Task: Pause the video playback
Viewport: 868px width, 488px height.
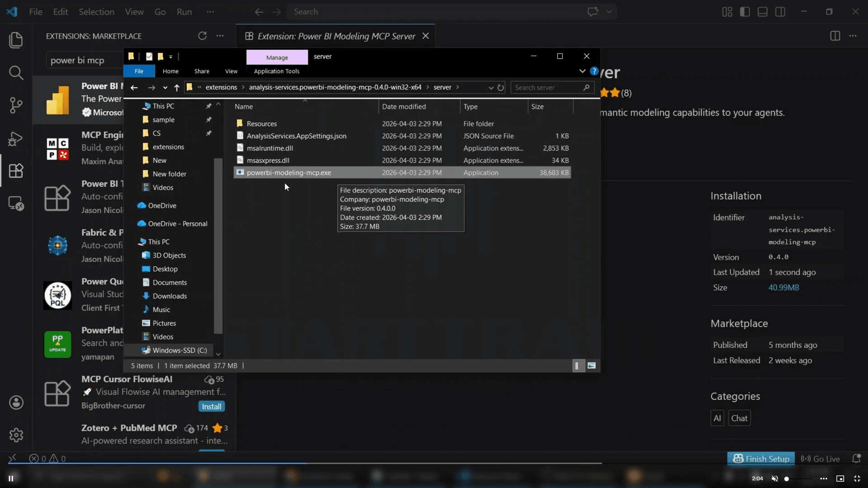Action: [11, 478]
